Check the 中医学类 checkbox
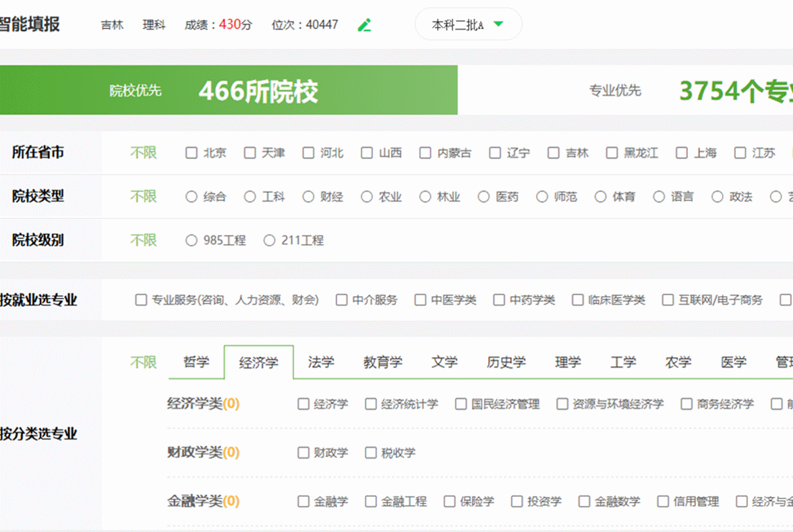 click(x=420, y=300)
